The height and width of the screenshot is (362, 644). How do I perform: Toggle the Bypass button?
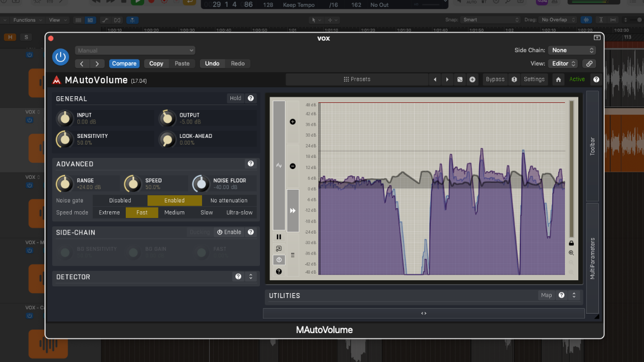(495, 79)
